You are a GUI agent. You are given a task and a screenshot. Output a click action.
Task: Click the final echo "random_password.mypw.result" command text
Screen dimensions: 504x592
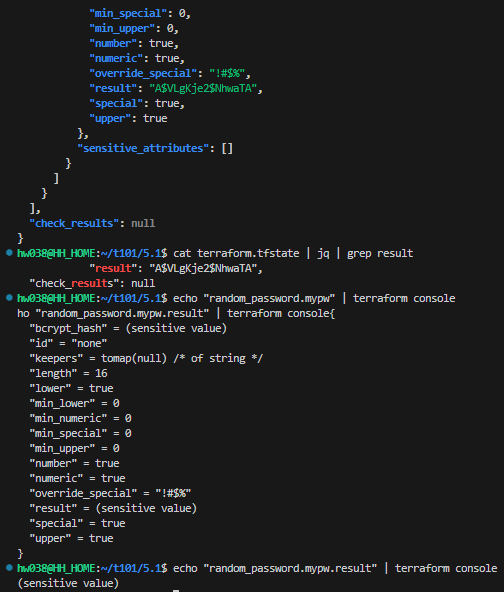pos(275,568)
